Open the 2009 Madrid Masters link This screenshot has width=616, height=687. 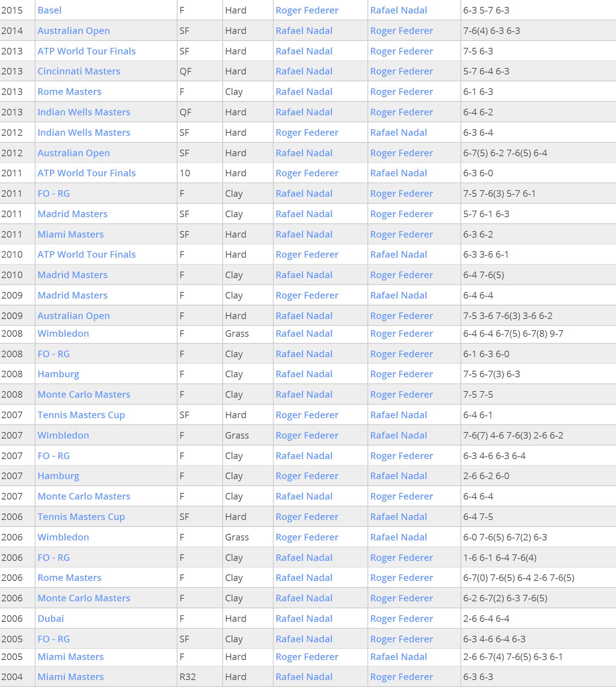(73, 295)
